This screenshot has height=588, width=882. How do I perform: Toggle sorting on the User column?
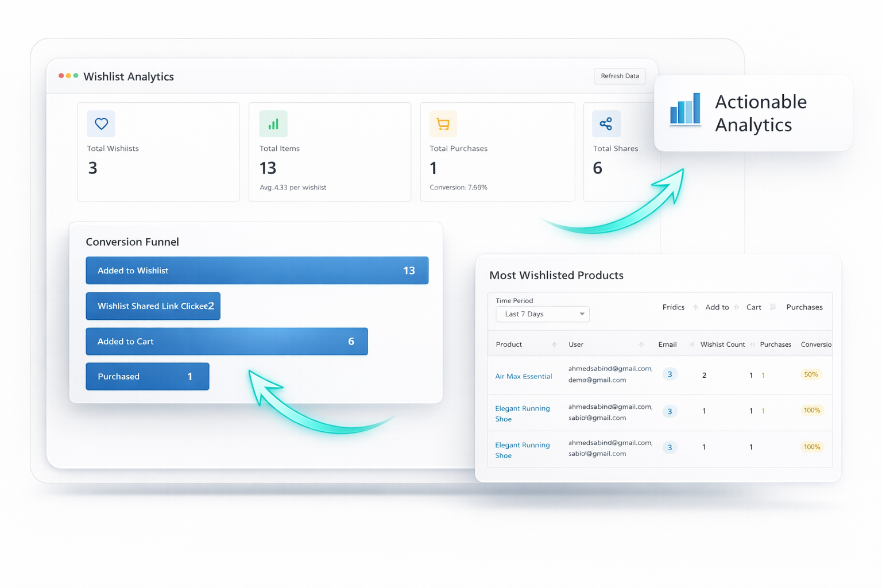click(641, 345)
